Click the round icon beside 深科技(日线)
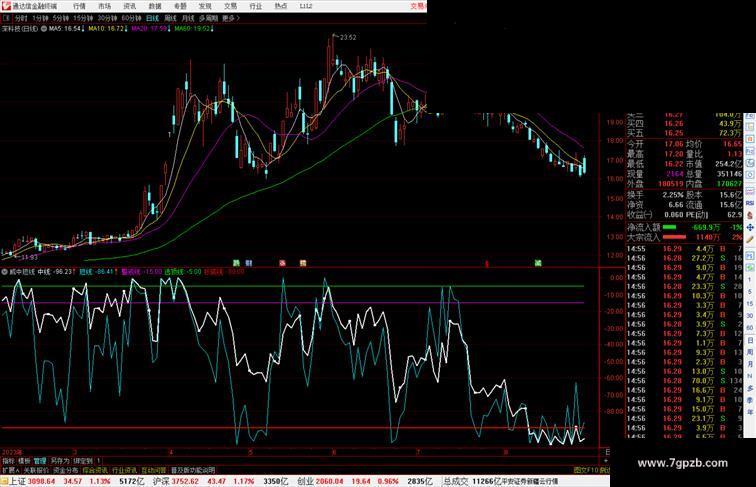756x487 pixels. click(x=44, y=29)
